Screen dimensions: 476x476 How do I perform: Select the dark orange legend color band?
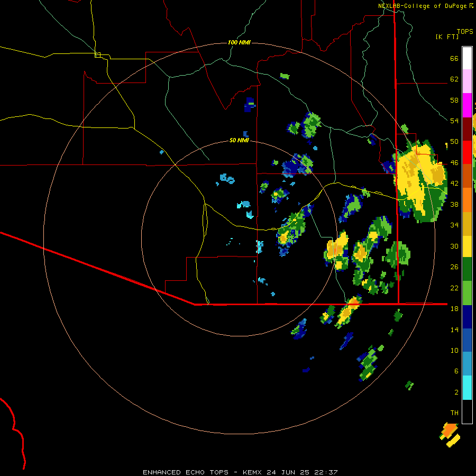coord(467,176)
